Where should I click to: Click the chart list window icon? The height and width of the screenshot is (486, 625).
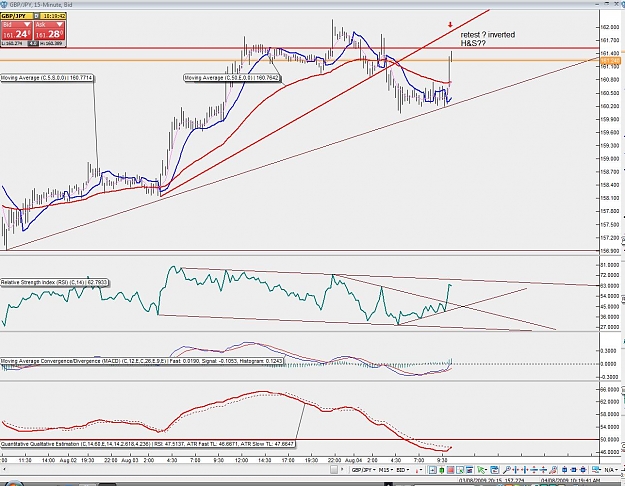click(x=469, y=470)
